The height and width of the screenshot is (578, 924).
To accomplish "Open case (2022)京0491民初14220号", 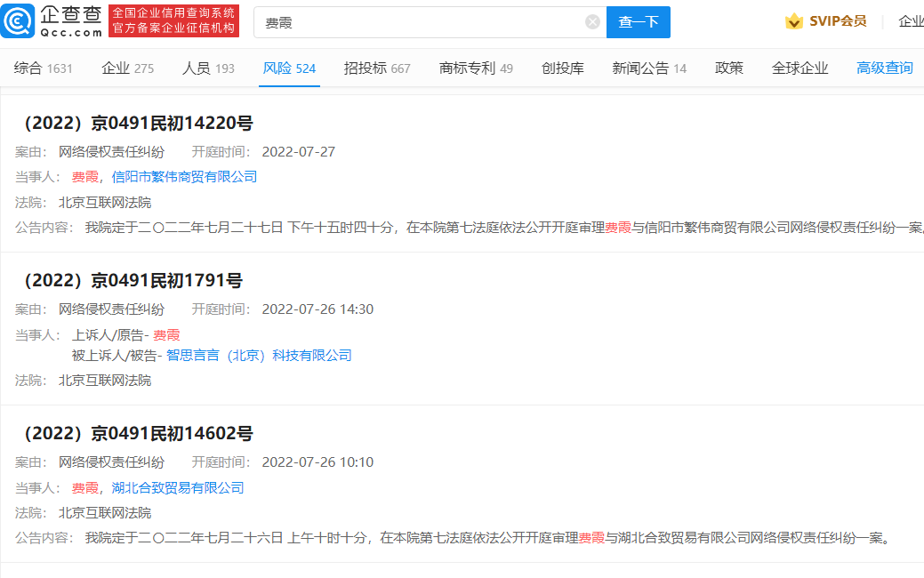I will coord(139,123).
